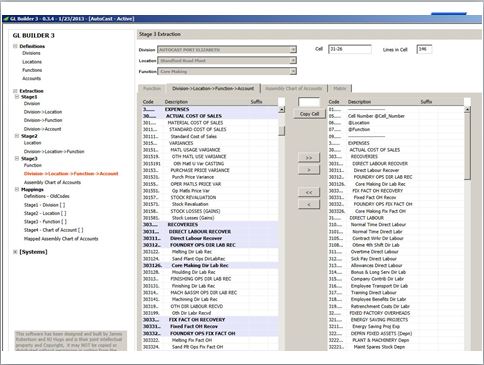The height and width of the screenshot is (365, 484).
Task: Open Divisions under Definitions
Action: click(31, 53)
